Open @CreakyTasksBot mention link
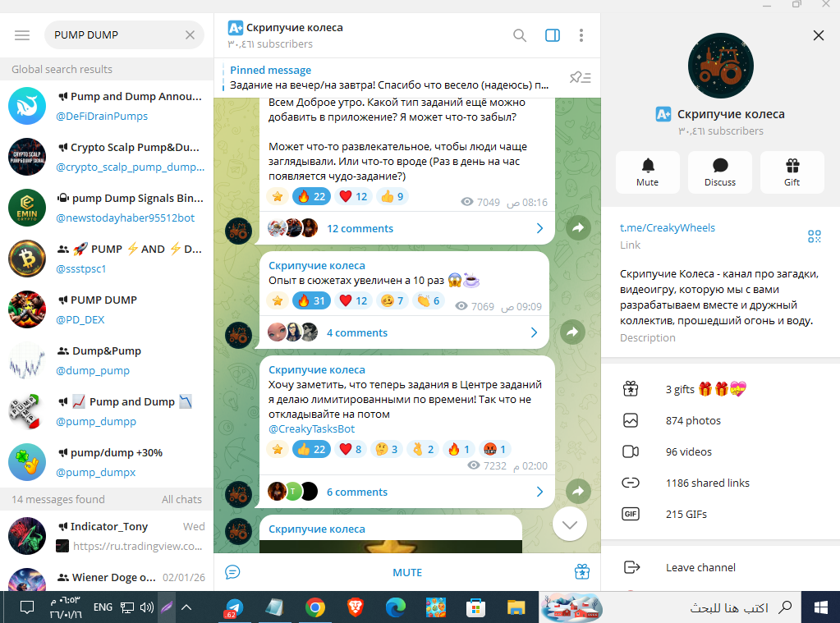Image resolution: width=840 pixels, height=623 pixels. pos(311,429)
